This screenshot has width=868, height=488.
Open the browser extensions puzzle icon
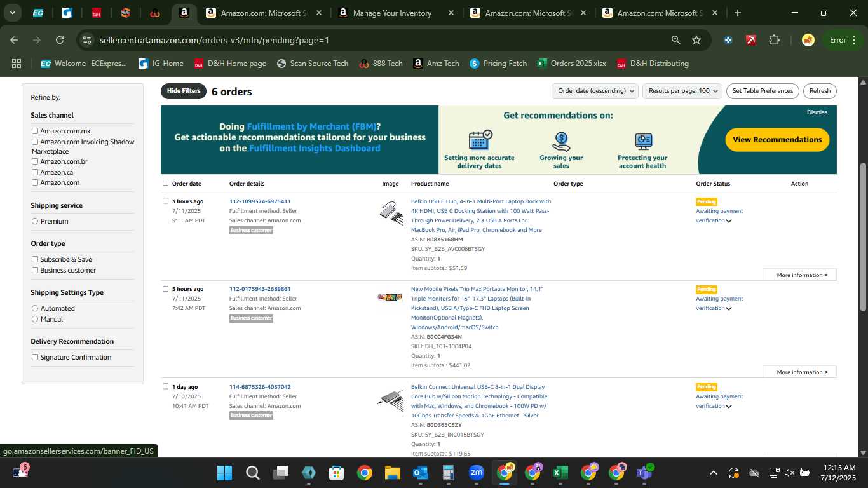tap(774, 40)
